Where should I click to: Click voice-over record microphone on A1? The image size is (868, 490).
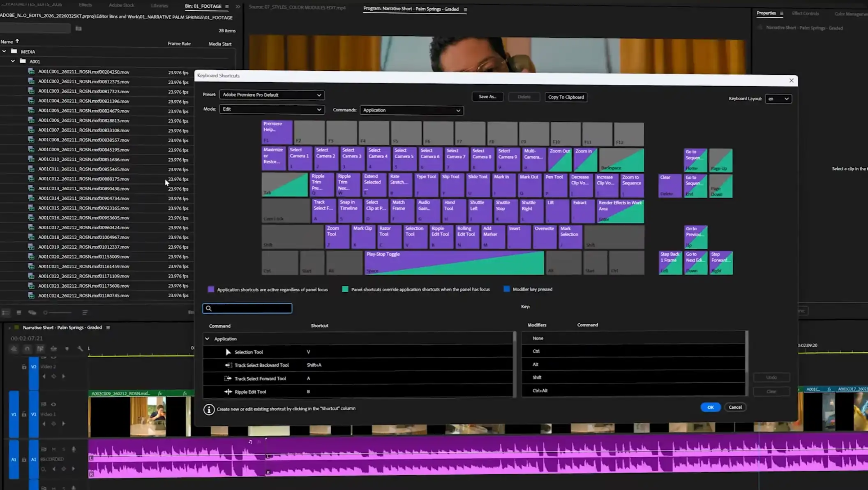click(x=74, y=449)
